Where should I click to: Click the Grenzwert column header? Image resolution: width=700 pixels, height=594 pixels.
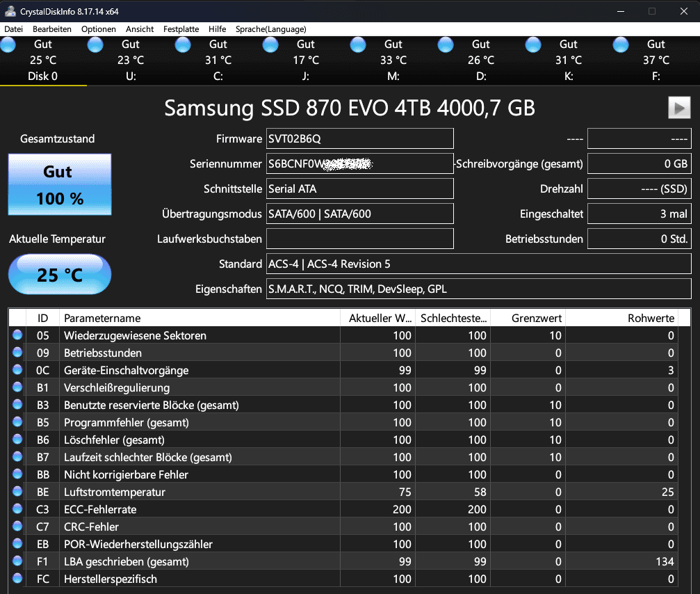click(x=528, y=318)
